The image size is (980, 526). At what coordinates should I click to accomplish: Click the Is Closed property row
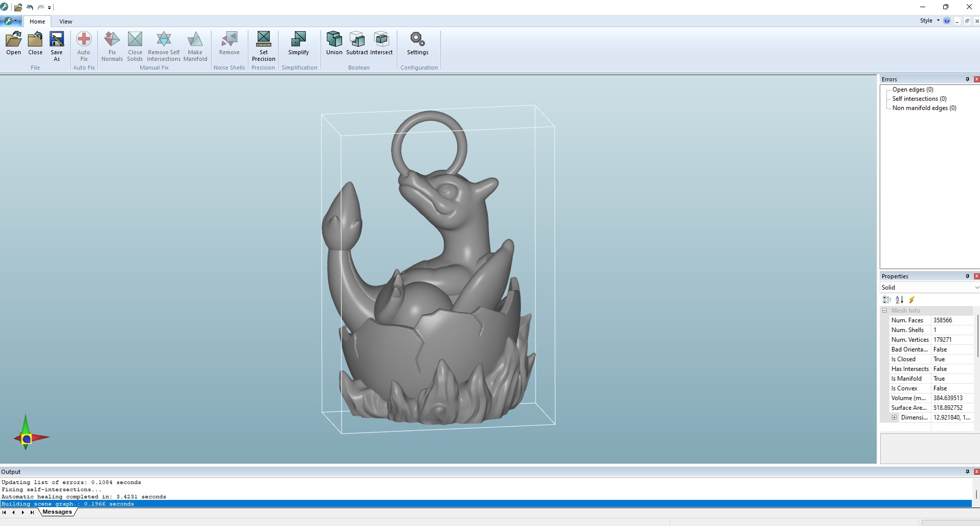click(931, 359)
